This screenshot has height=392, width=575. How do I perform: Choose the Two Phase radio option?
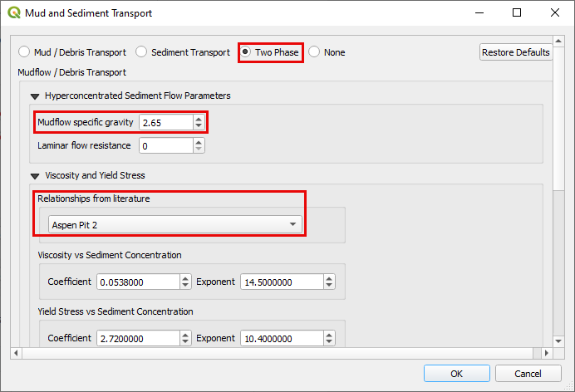tap(246, 51)
